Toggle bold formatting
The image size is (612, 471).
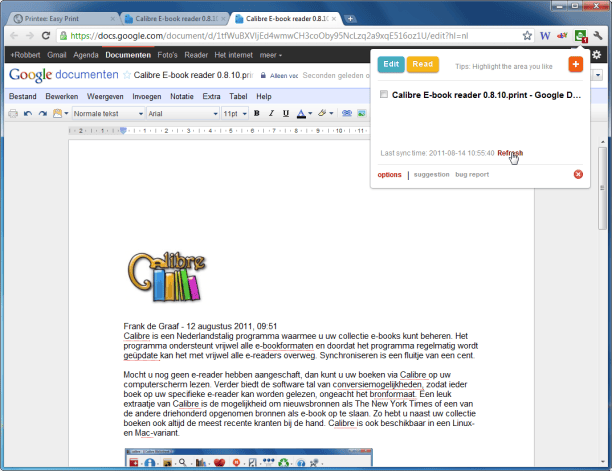(256, 114)
